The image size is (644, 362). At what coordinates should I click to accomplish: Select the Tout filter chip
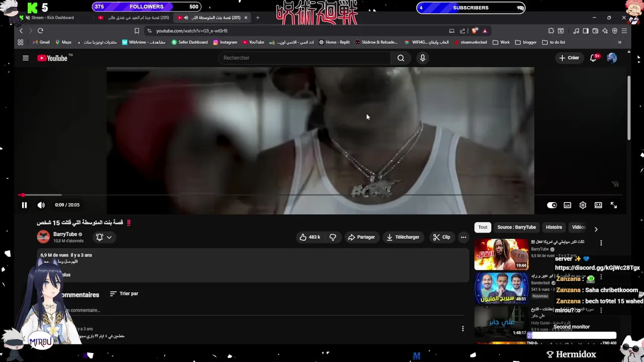pyautogui.click(x=482, y=227)
